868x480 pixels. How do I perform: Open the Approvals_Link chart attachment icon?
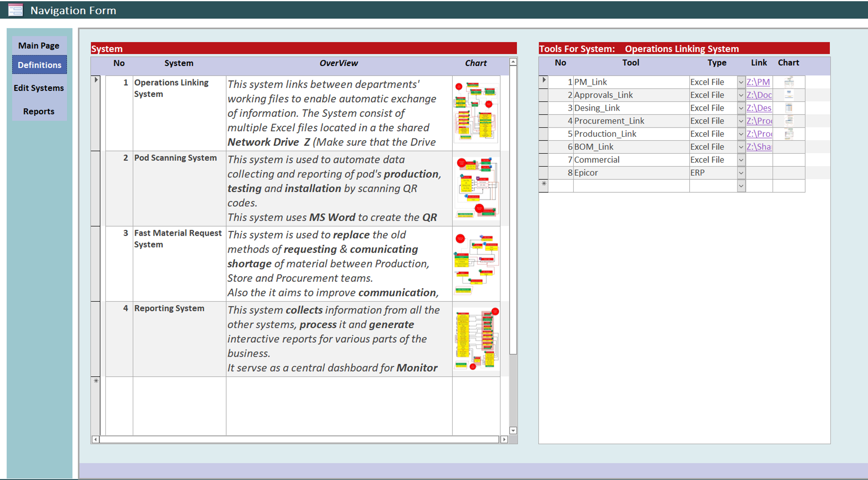click(789, 95)
